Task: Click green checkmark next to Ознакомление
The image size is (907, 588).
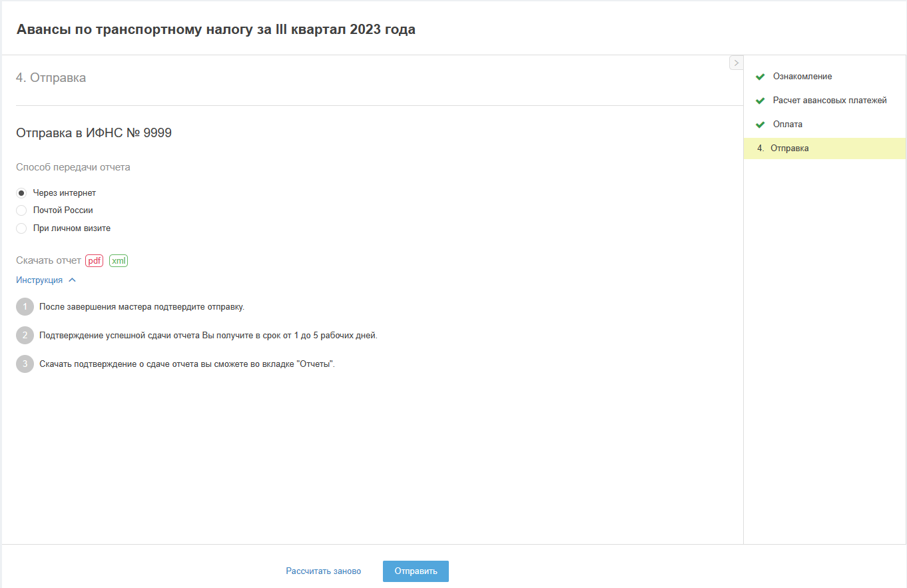Action: tap(760, 77)
